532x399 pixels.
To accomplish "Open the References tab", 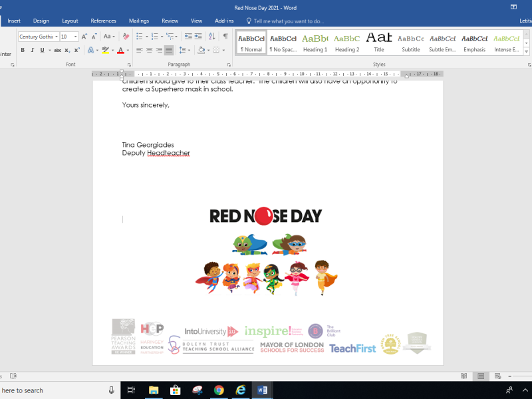I will [x=103, y=21].
